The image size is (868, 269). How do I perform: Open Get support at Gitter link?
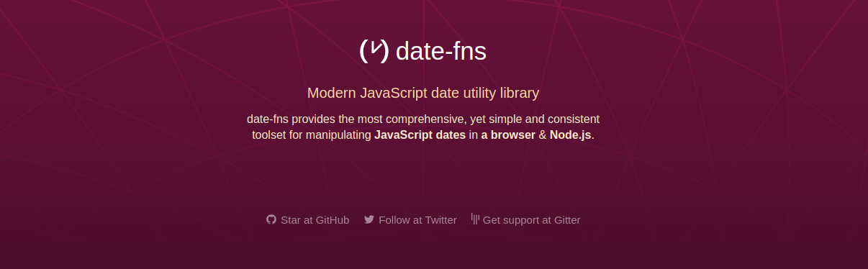526,219
